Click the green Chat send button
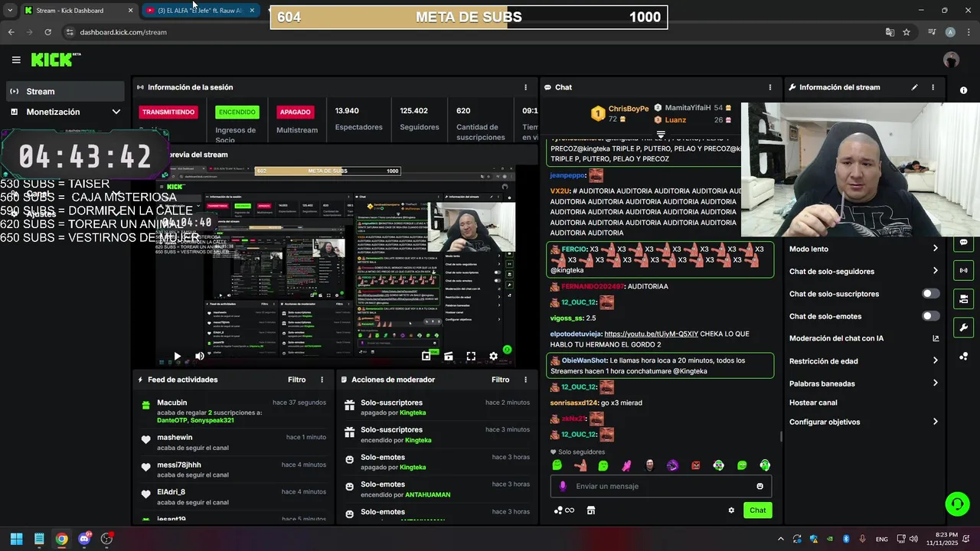The height and width of the screenshot is (551, 980). tap(757, 510)
